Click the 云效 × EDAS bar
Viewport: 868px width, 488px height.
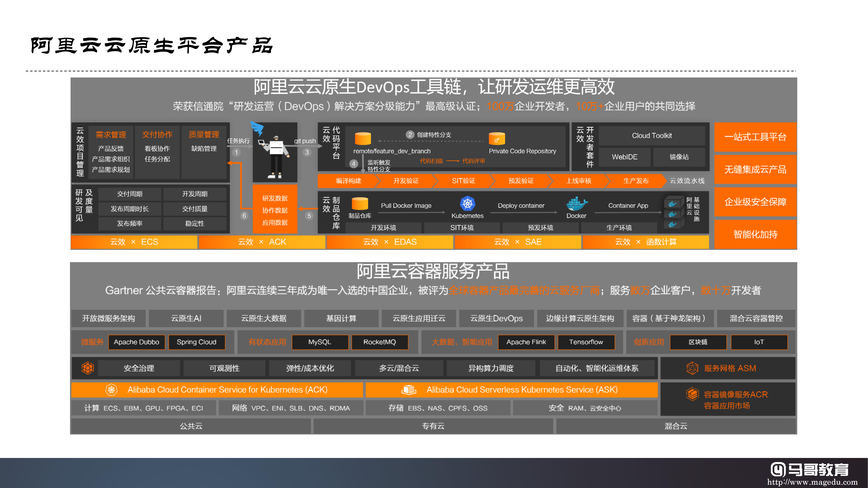(390, 242)
